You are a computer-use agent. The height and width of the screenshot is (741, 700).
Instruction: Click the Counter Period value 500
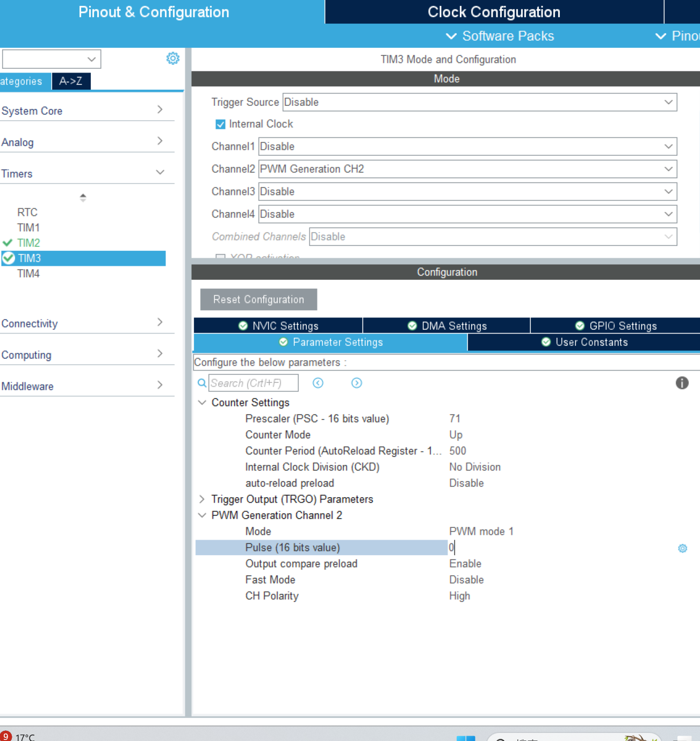(458, 451)
